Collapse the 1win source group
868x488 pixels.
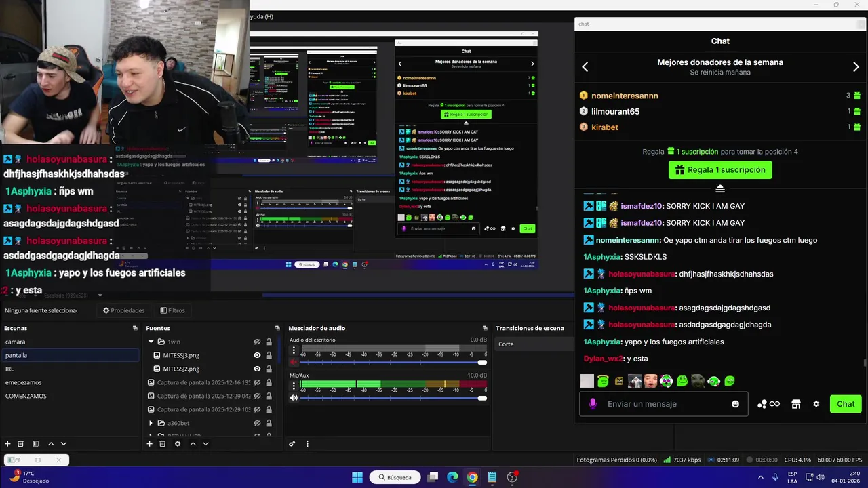tap(151, 342)
